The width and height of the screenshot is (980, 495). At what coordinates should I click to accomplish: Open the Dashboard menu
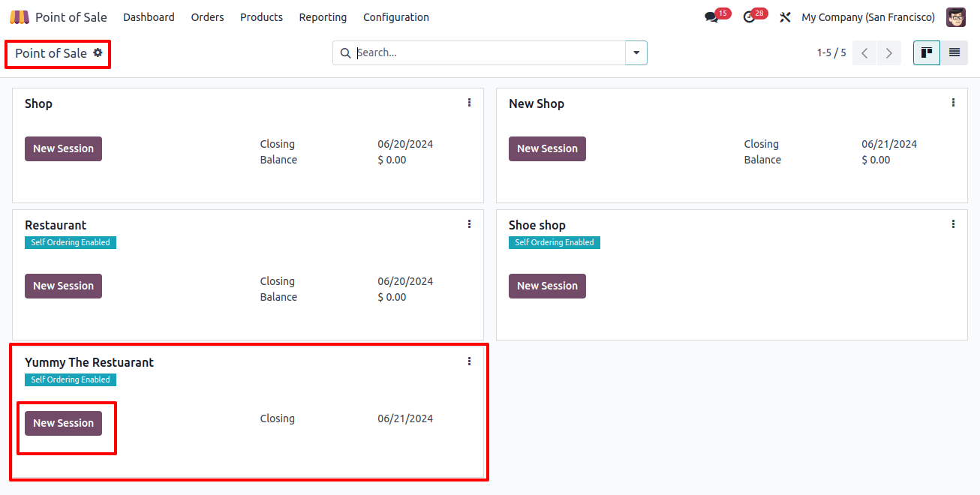click(x=149, y=17)
